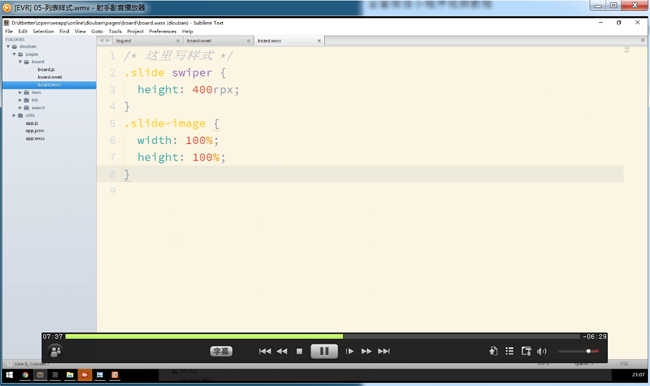Screen dimensions: 650x386
Task: Open Chrome from the taskbar
Action: (x=25, y=375)
